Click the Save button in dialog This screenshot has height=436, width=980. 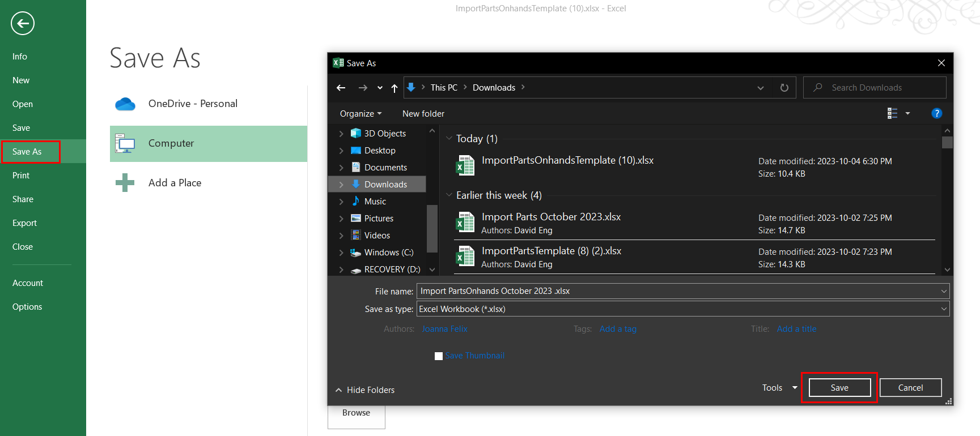coord(839,388)
